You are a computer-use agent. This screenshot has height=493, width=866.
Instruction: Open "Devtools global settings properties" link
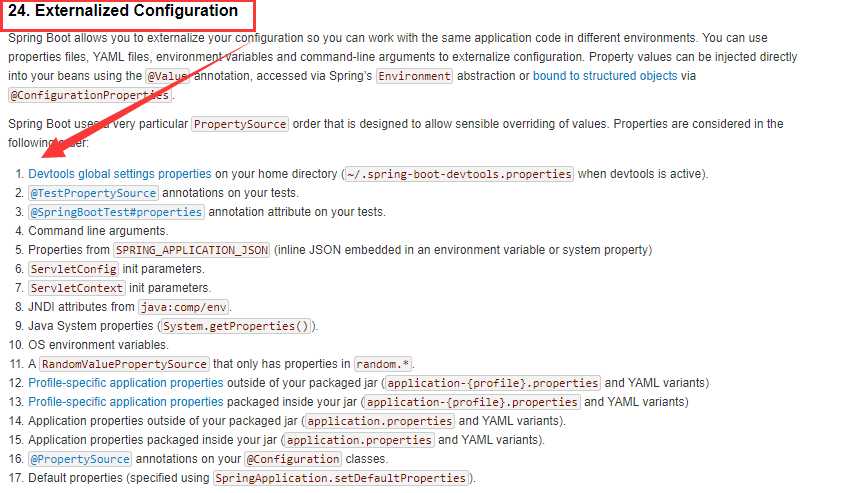(x=120, y=174)
